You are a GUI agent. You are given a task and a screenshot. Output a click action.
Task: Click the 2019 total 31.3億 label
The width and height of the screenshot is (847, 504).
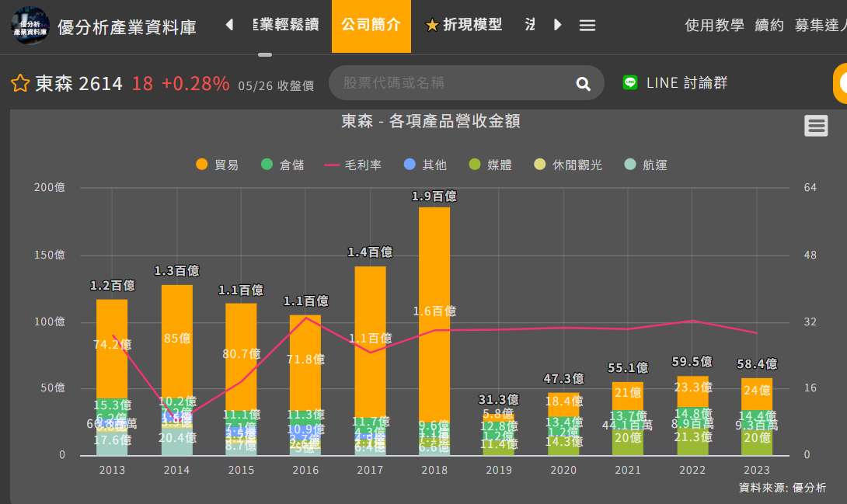pyautogui.click(x=499, y=399)
